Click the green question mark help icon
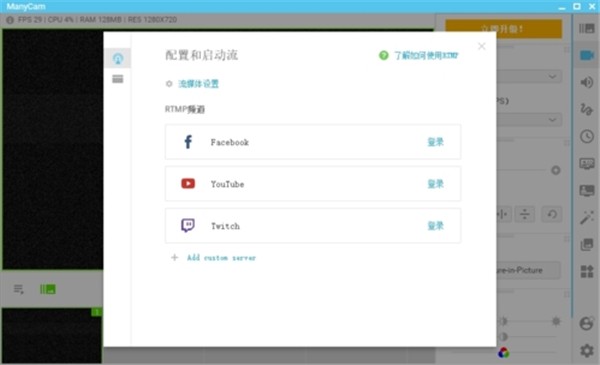Viewport: 600px width, 365px height. pyautogui.click(x=383, y=55)
